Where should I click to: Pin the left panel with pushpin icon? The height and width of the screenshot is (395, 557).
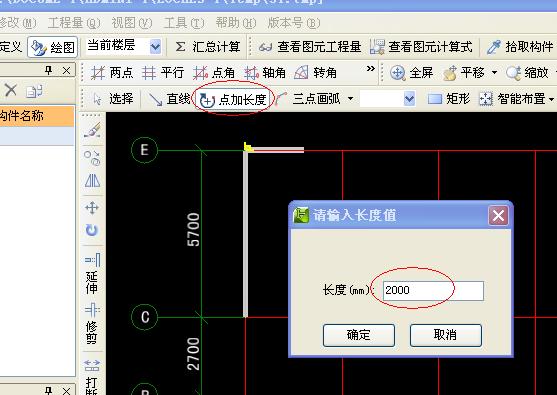(x=49, y=71)
